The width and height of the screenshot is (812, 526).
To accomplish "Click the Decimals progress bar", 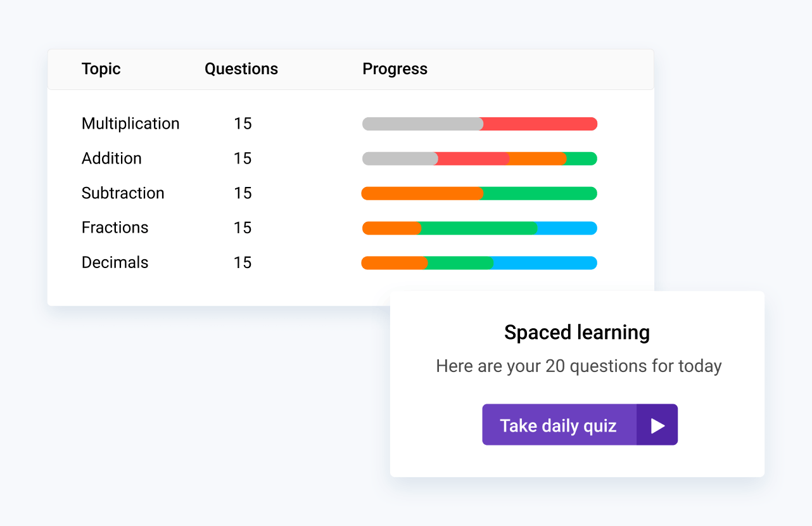I will (479, 262).
